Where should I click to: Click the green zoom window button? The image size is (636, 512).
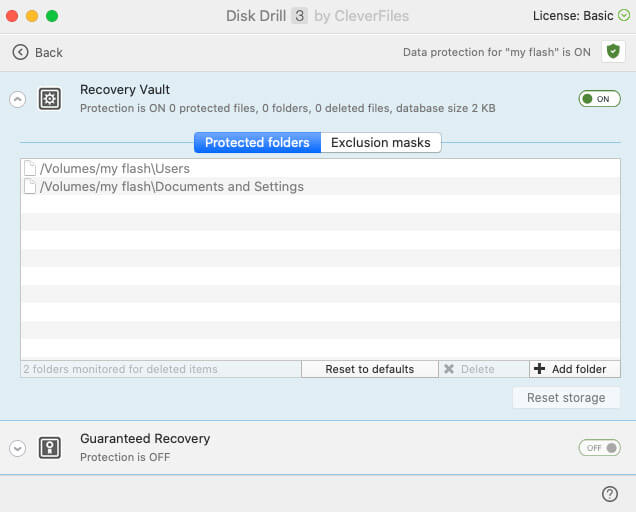pyautogui.click(x=52, y=16)
